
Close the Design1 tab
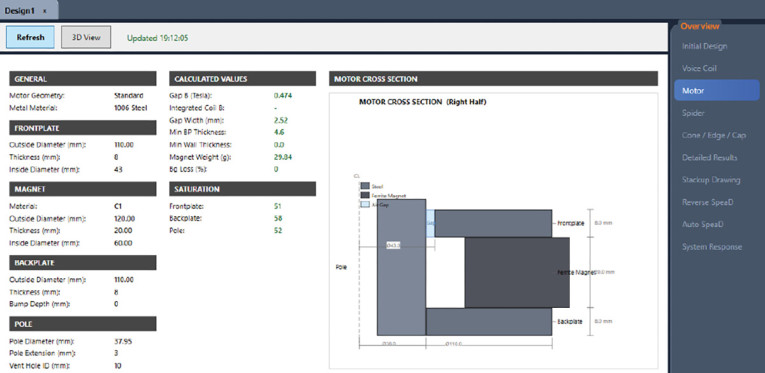(x=44, y=11)
